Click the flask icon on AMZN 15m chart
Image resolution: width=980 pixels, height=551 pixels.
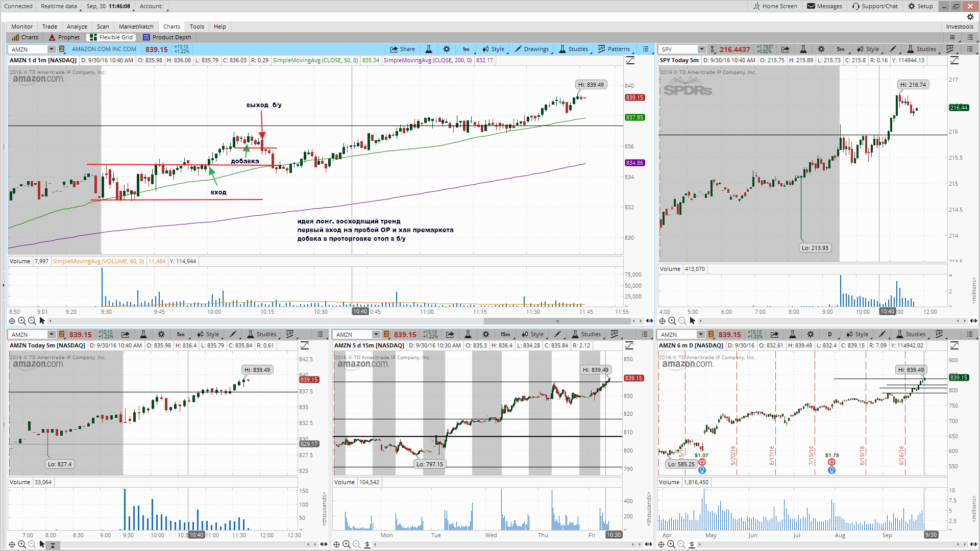[468, 334]
